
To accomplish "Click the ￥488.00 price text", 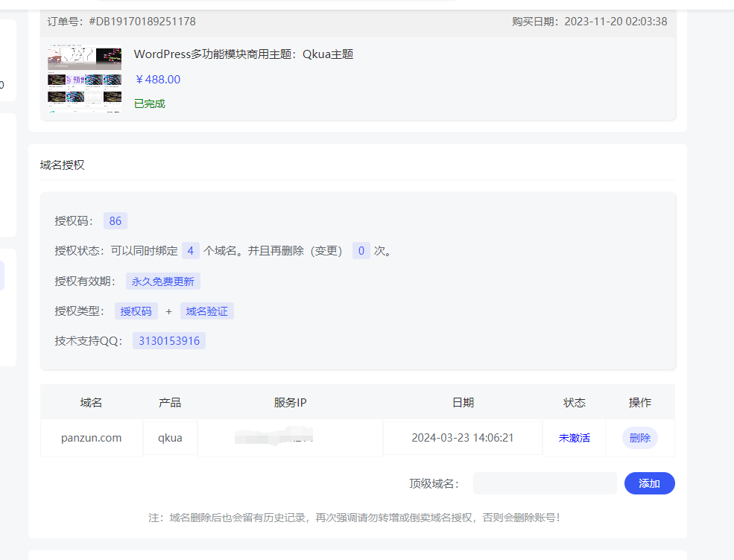I will pos(157,80).
